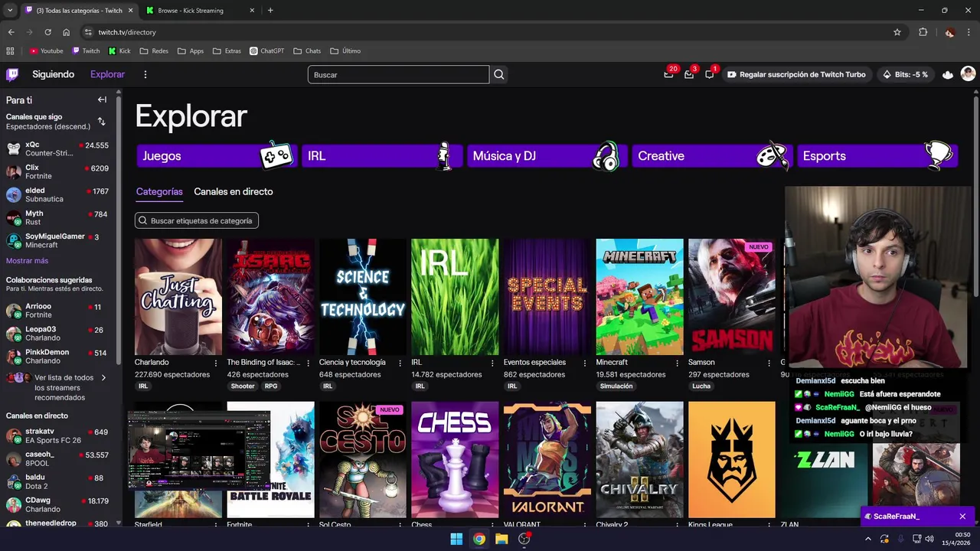The height and width of the screenshot is (551, 980).
Task: Open options menu for Samson category
Action: click(x=769, y=363)
